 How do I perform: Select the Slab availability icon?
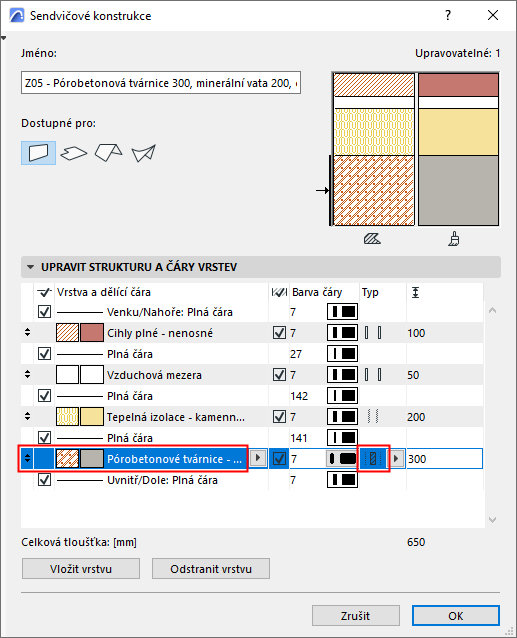[x=74, y=153]
